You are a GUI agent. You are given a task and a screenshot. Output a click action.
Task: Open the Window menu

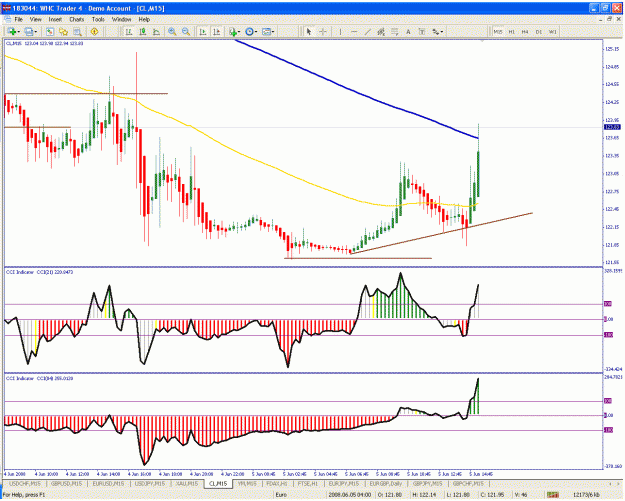tap(121, 19)
